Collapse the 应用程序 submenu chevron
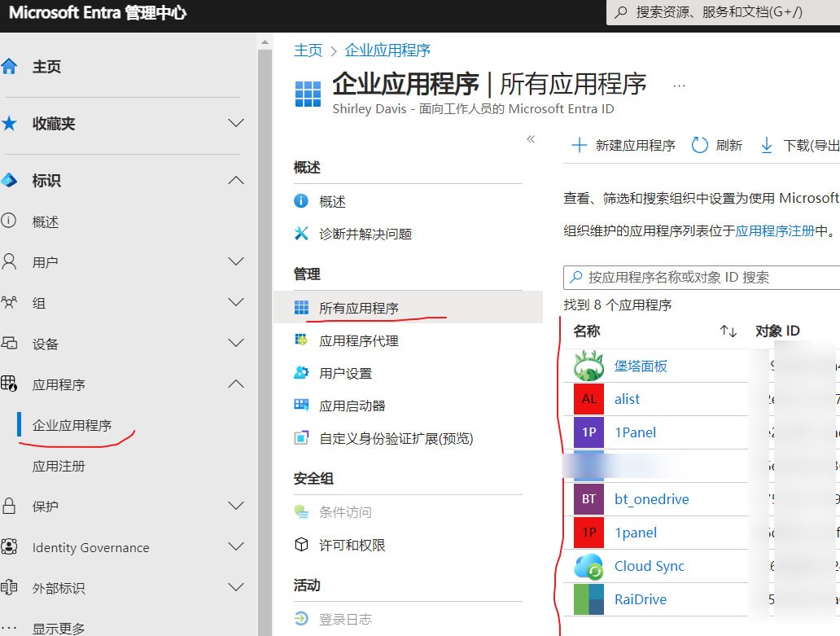The height and width of the screenshot is (636, 840). tap(236, 384)
